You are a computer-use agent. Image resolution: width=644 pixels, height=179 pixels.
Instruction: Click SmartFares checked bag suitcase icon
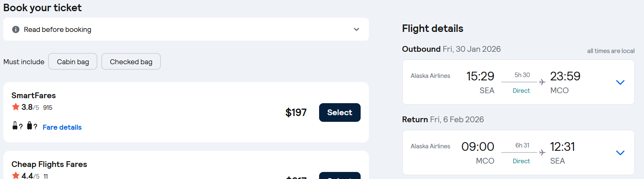tap(29, 126)
